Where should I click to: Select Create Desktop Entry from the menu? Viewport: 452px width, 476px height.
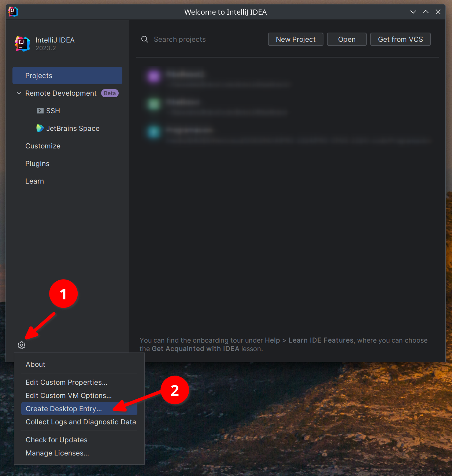pos(63,409)
